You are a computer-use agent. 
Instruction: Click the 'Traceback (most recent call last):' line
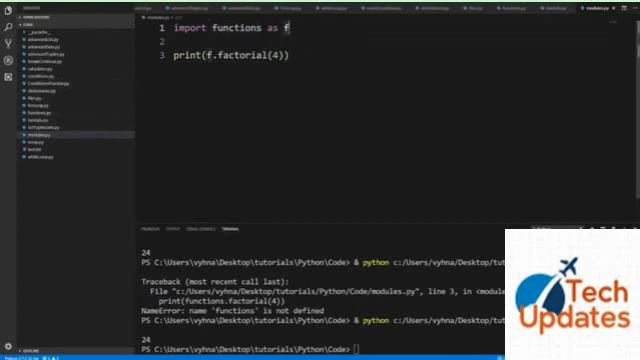[x=215, y=282]
